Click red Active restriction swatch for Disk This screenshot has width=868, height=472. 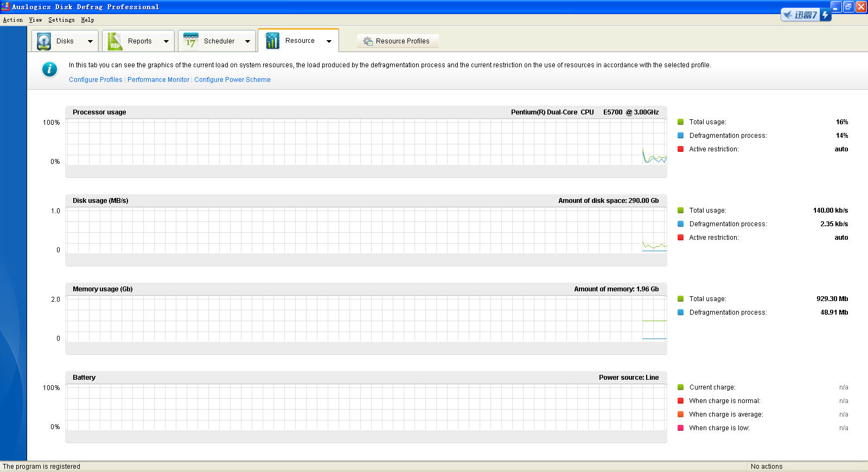[680, 238]
